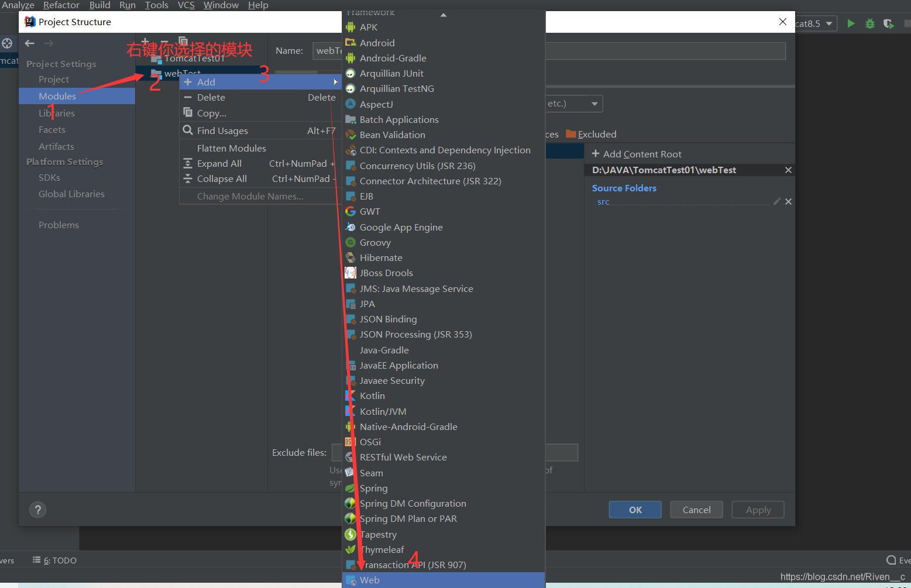Open the Build menu in menu bar
The height and width of the screenshot is (588, 911).
click(100, 5)
